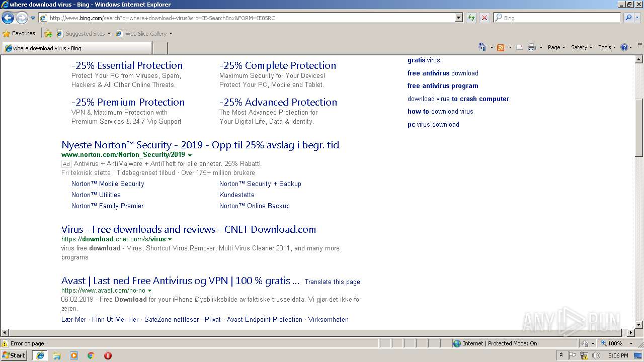This screenshot has height=362, width=644.
Task: Open 'Avast Endpoint Protection' sublink
Action: (265, 320)
